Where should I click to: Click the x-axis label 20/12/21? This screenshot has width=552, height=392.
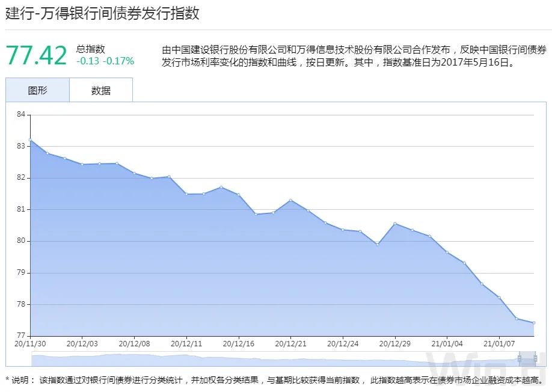point(290,344)
